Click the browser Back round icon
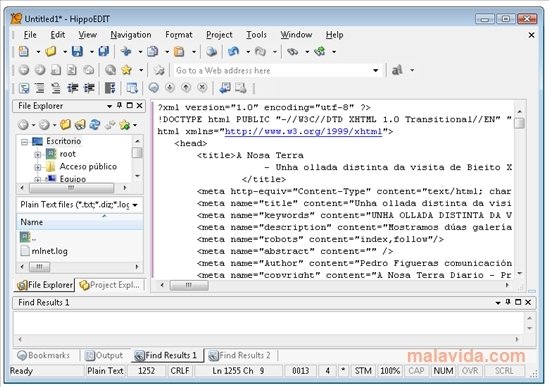 click(24, 70)
